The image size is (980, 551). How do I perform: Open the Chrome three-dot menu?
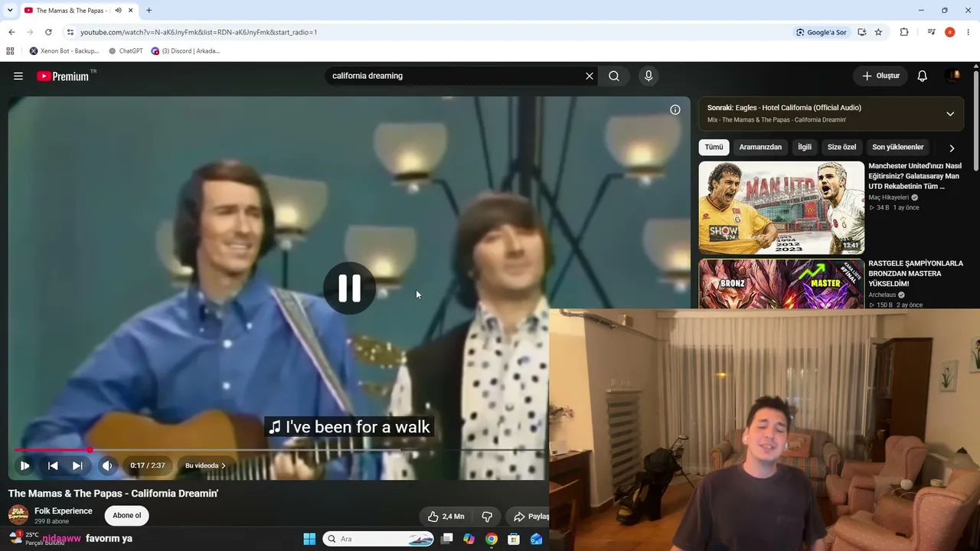pyautogui.click(x=969, y=32)
